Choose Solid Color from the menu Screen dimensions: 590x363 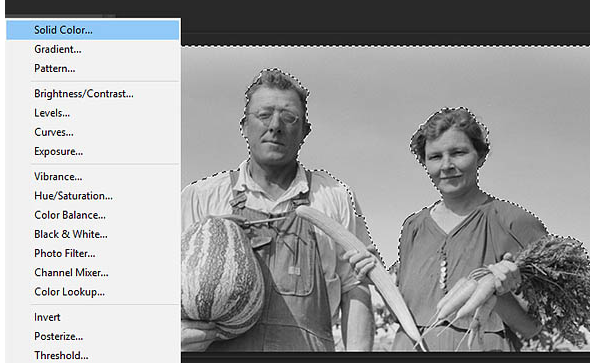pyautogui.click(x=93, y=30)
